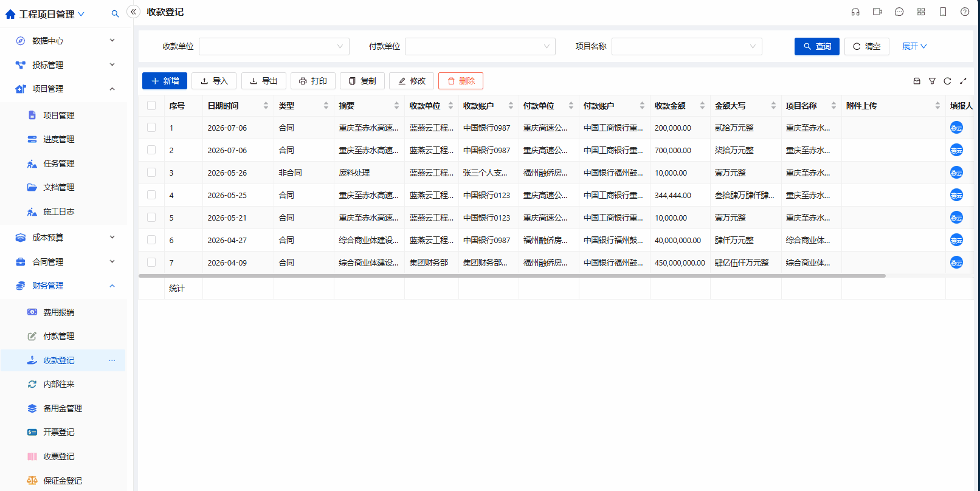Click the table print-layout icon above the table
This screenshot has width=980, height=491.
(917, 81)
